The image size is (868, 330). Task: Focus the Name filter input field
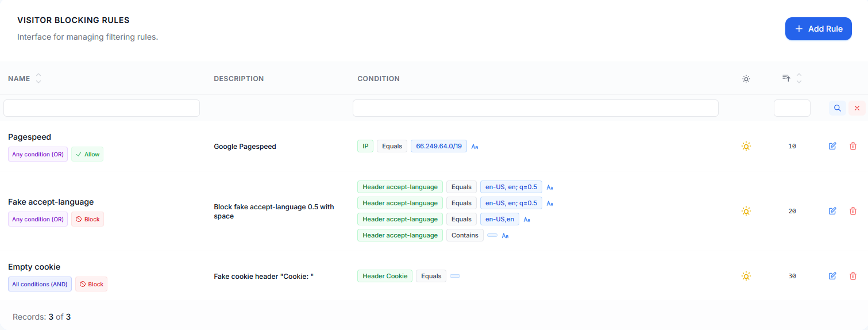tap(102, 108)
